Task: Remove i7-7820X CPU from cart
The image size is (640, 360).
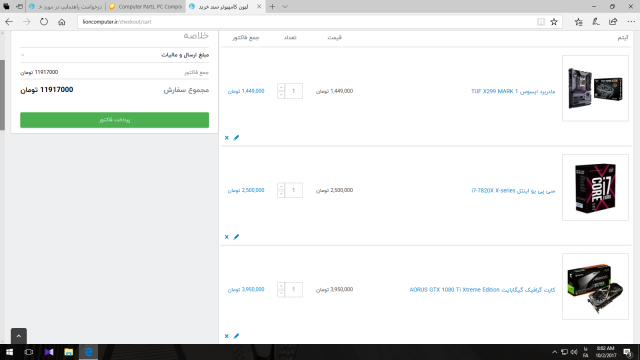Action: pyautogui.click(x=227, y=237)
